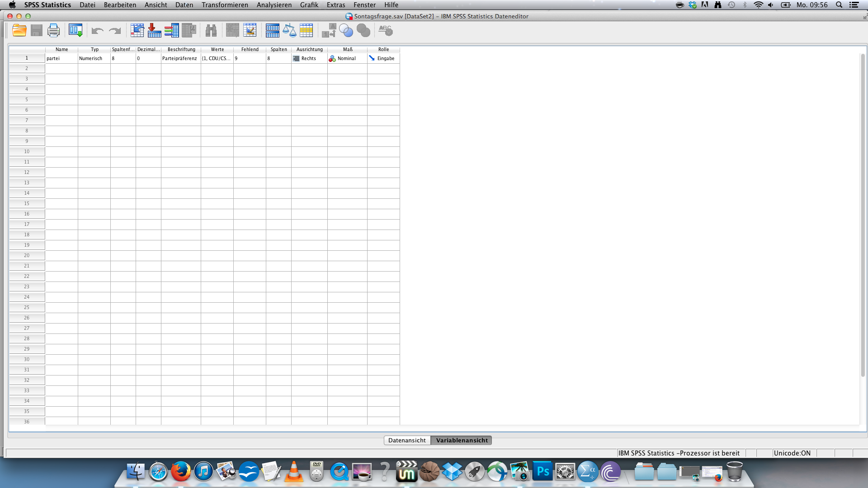Screen dimensions: 868x488
Task: Toggle Value labels toolbar icon
Action: [x=329, y=31]
